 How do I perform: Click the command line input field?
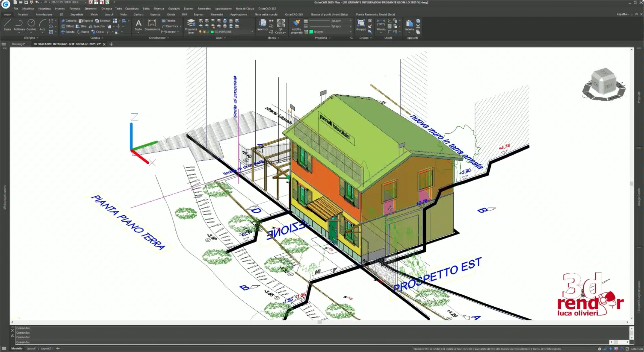pos(312,342)
